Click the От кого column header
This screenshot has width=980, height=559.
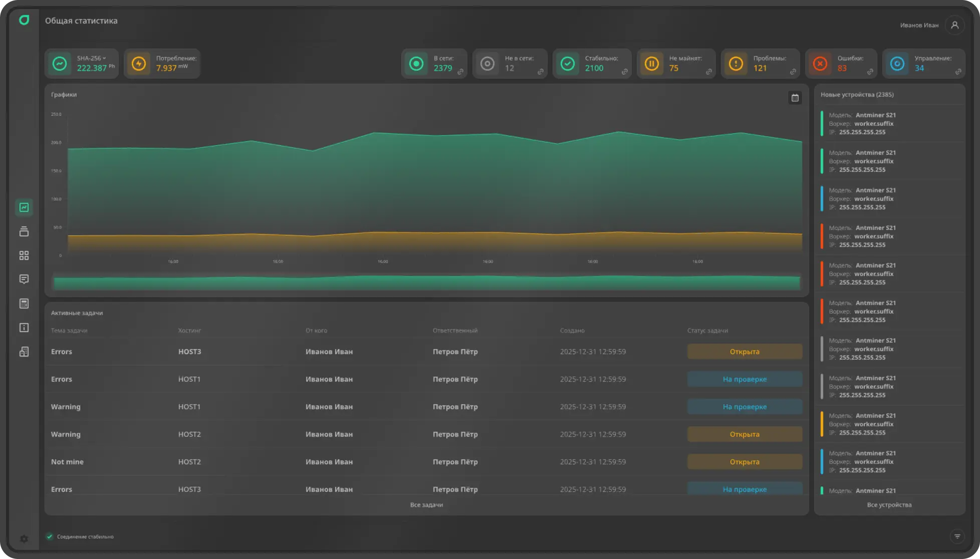coord(316,331)
